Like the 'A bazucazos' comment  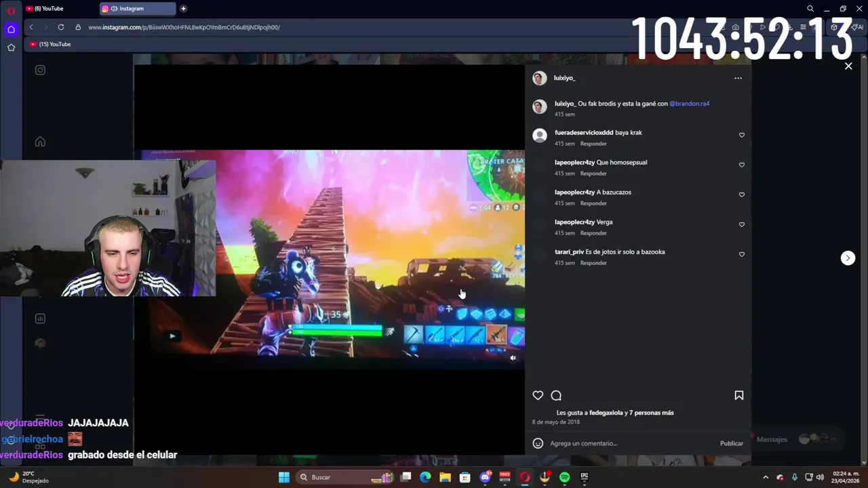coord(742,195)
